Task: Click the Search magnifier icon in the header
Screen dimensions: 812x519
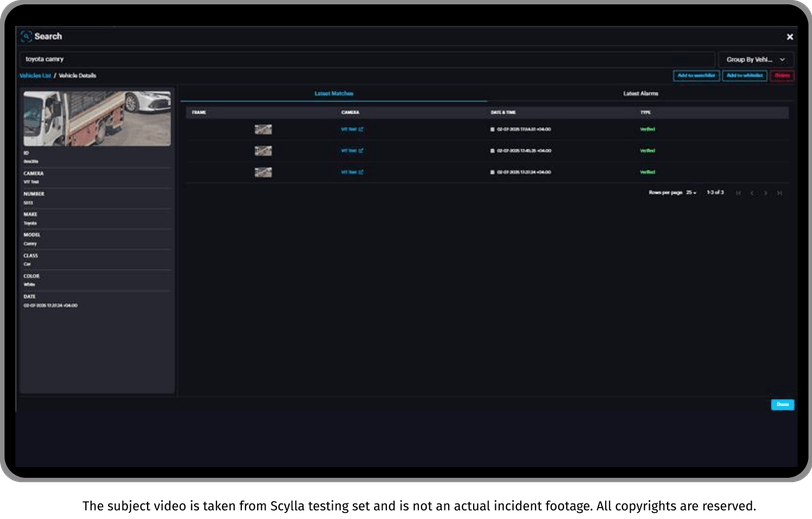Action: click(x=26, y=36)
